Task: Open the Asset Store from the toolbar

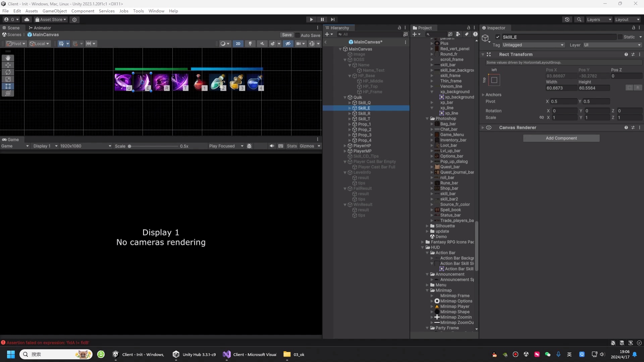Action: point(50,19)
